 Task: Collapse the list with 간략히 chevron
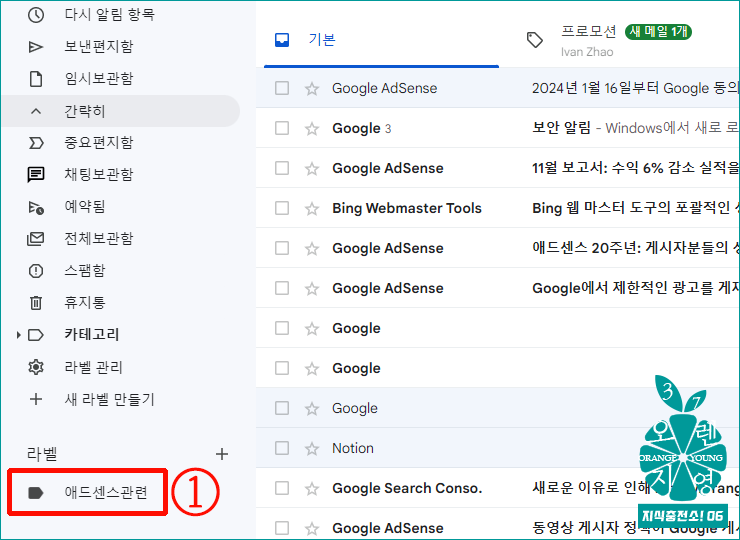click(36, 111)
